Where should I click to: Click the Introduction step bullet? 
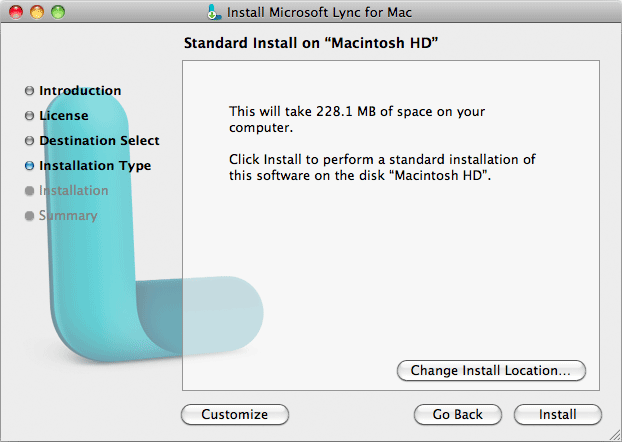[x=29, y=91]
